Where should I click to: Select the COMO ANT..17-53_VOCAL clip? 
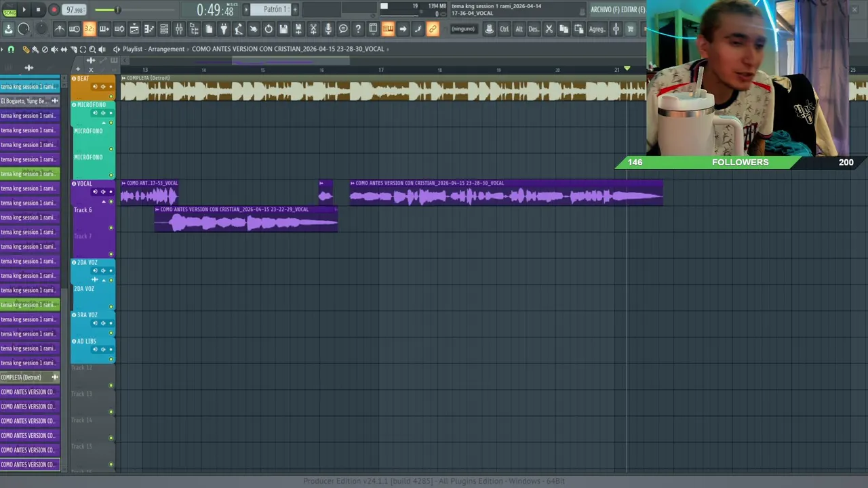[149, 192]
